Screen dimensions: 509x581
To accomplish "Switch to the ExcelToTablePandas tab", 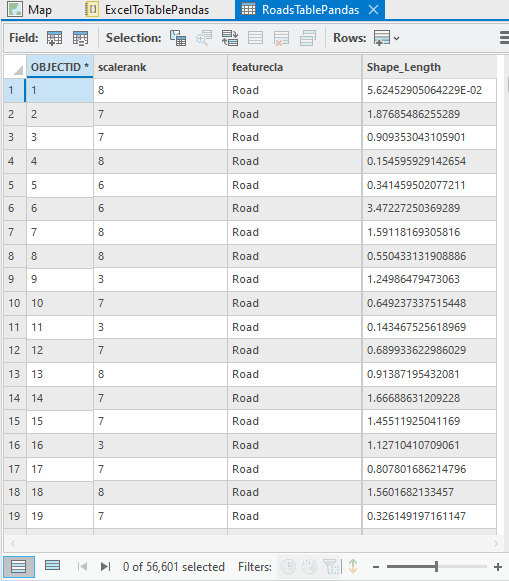I will pyautogui.click(x=147, y=10).
